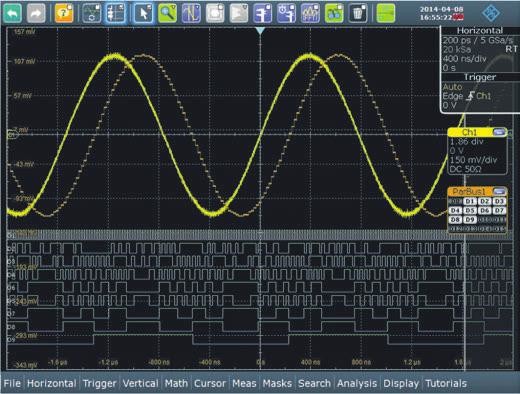Screen dimensions: 520x394
Task: Click the '400 ns' time axis label
Action: (311, 362)
